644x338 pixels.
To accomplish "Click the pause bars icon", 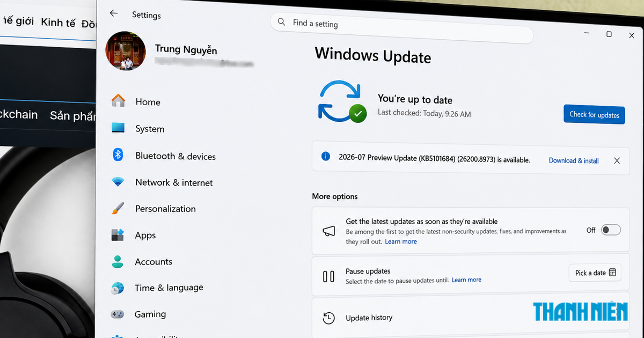I will point(328,276).
